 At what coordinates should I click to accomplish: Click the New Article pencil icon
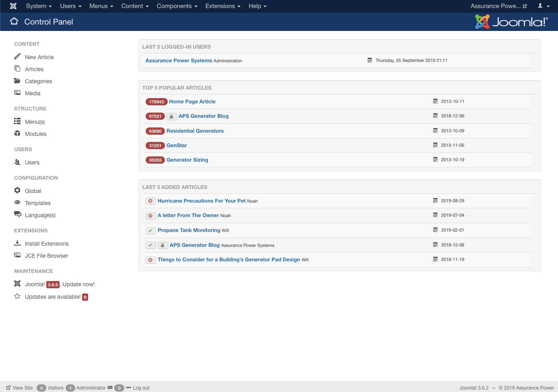click(x=17, y=56)
